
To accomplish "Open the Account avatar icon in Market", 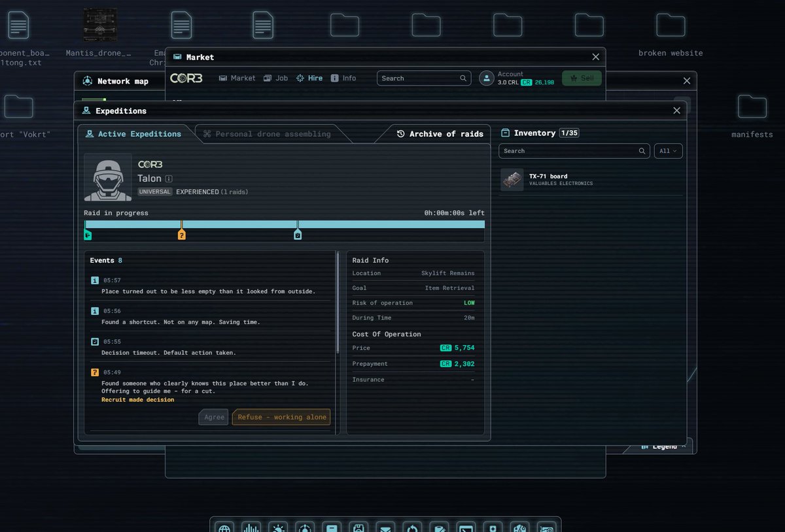I will click(x=486, y=78).
